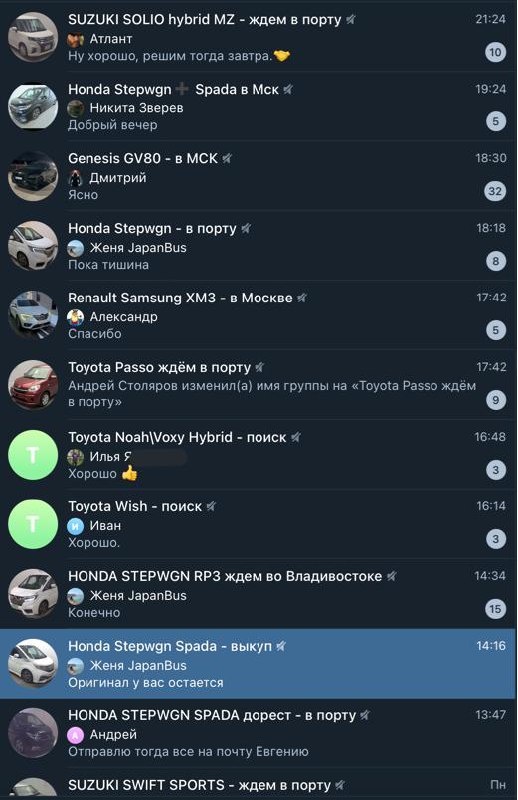Select the Toyota Wish green T avatar

point(33,524)
